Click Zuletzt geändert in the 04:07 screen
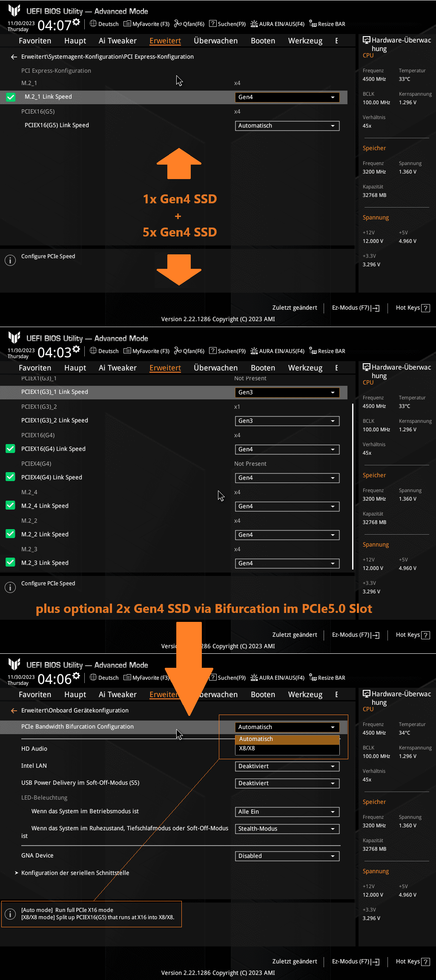This screenshot has width=436, height=980. tap(295, 308)
